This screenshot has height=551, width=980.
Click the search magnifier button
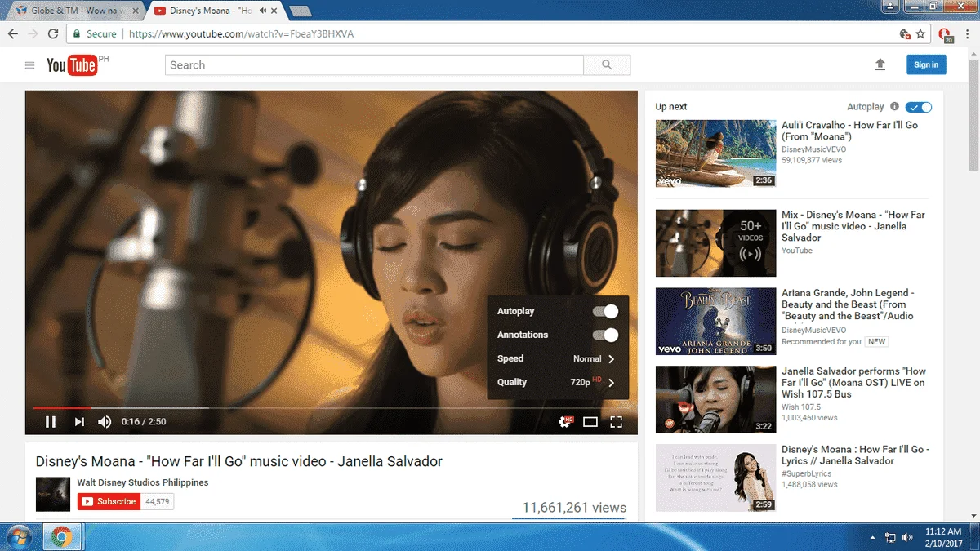tap(607, 65)
